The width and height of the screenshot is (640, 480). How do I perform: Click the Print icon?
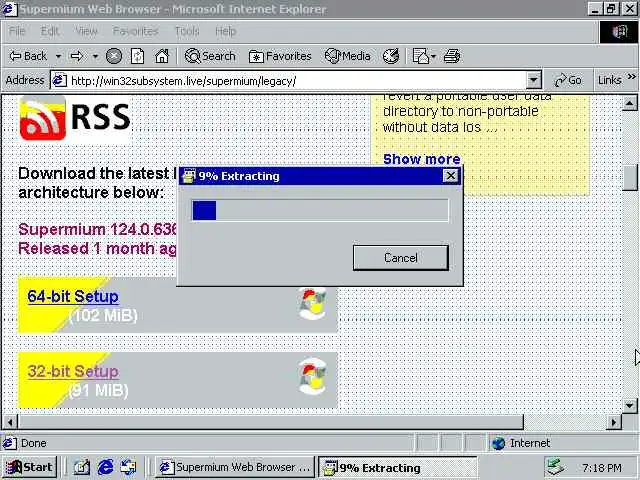click(x=452, y=56)
